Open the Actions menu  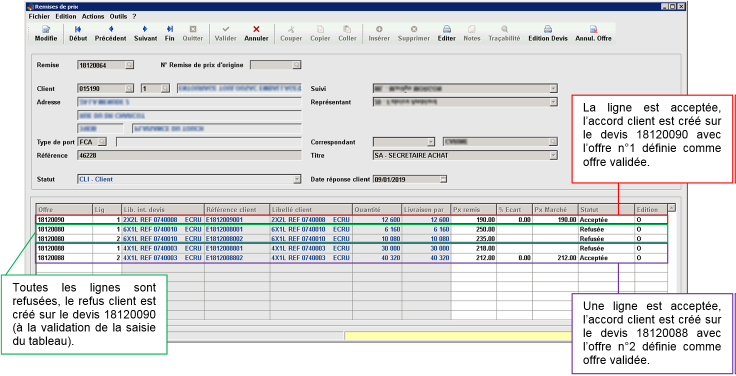tap(93, 16)
